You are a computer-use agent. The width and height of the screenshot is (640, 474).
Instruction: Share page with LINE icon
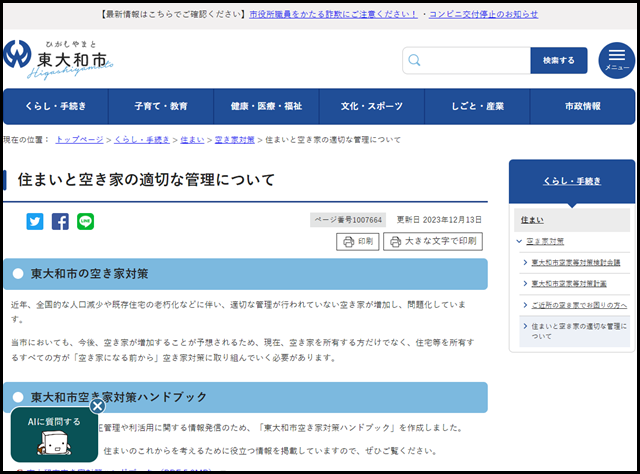(x=86, y=222)
